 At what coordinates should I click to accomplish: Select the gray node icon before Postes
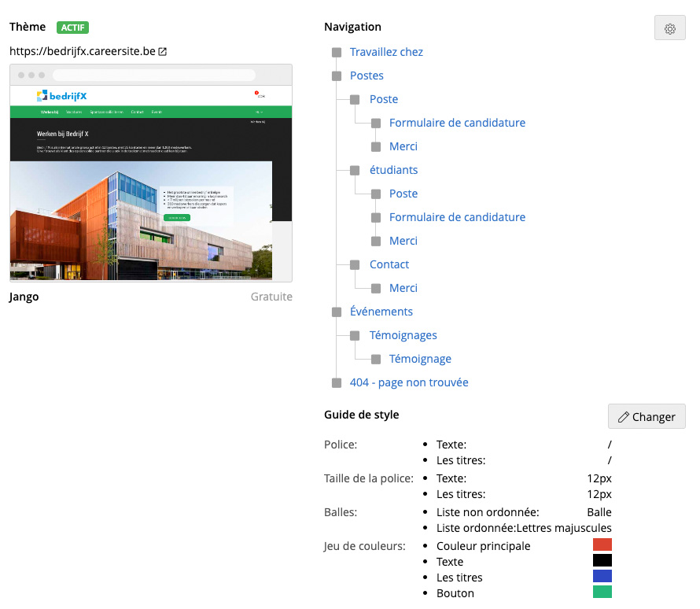point(337,76)
